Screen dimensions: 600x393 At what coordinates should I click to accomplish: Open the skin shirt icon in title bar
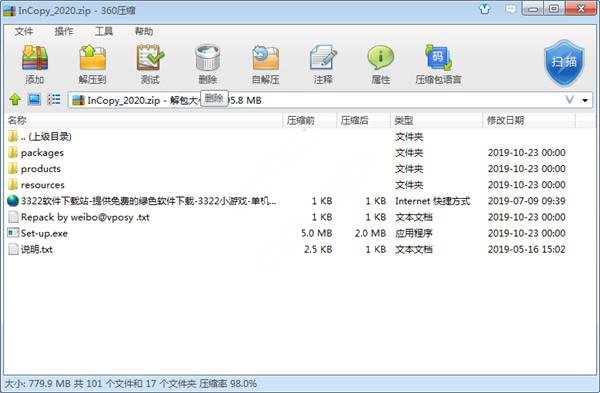point(485,9)
